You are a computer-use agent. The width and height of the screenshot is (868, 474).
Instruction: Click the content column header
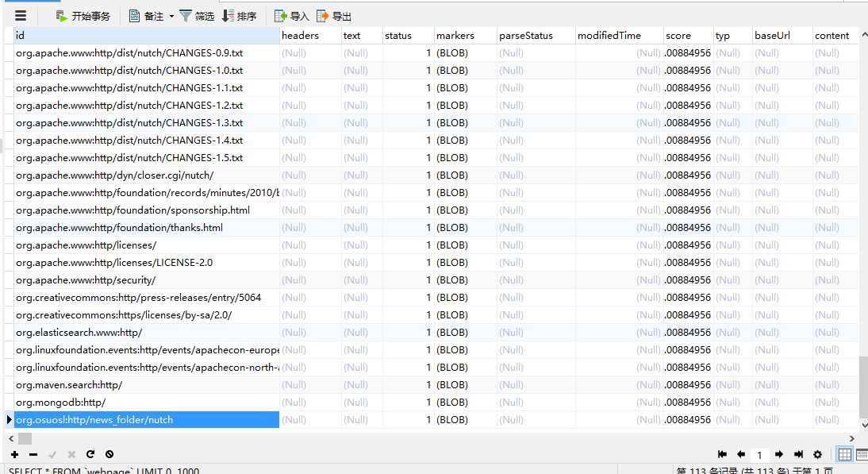pos(835,36)
